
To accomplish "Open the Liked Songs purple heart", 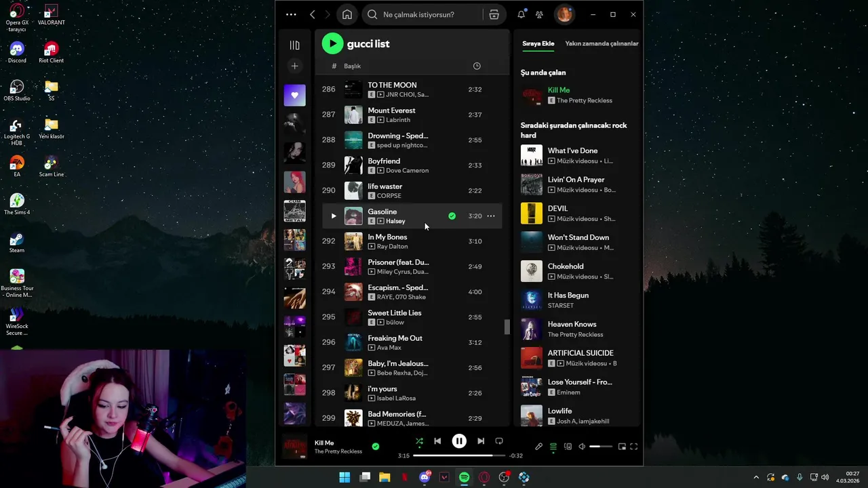I will [294, 96].
